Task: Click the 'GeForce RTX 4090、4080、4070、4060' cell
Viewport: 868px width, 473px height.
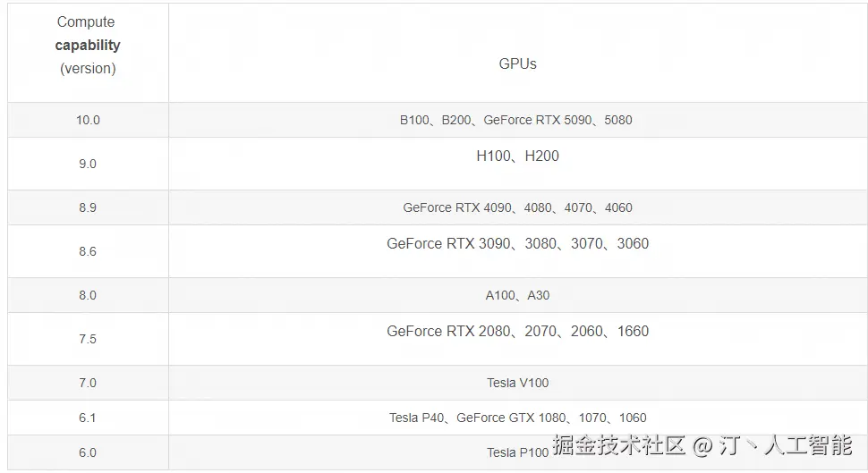Action: click(x=518, y=207)
